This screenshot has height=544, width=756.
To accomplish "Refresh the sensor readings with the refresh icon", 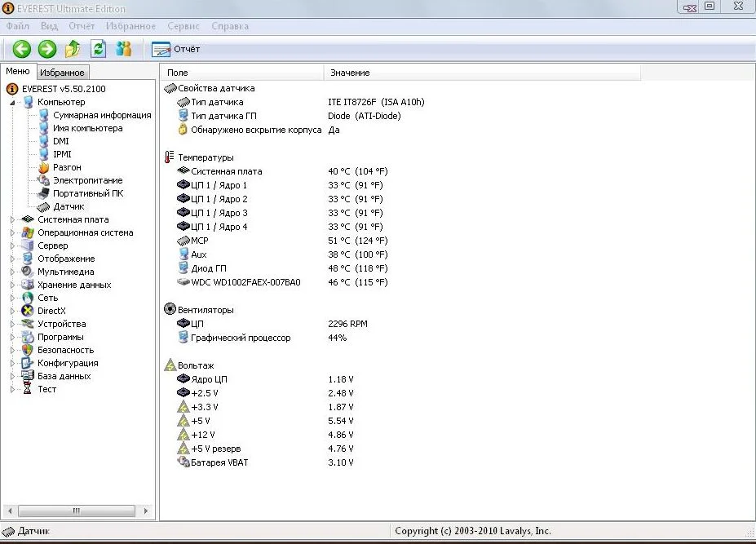I will (x=99, y=49).
